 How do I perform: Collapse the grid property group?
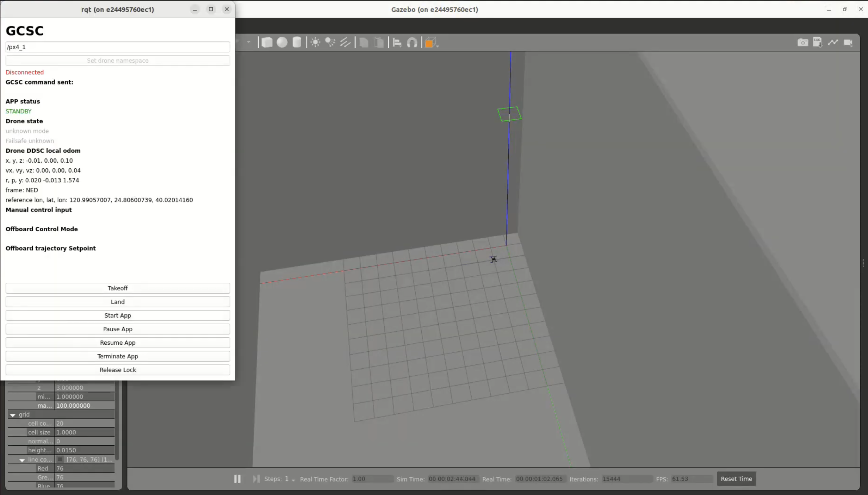pos(13,415)
